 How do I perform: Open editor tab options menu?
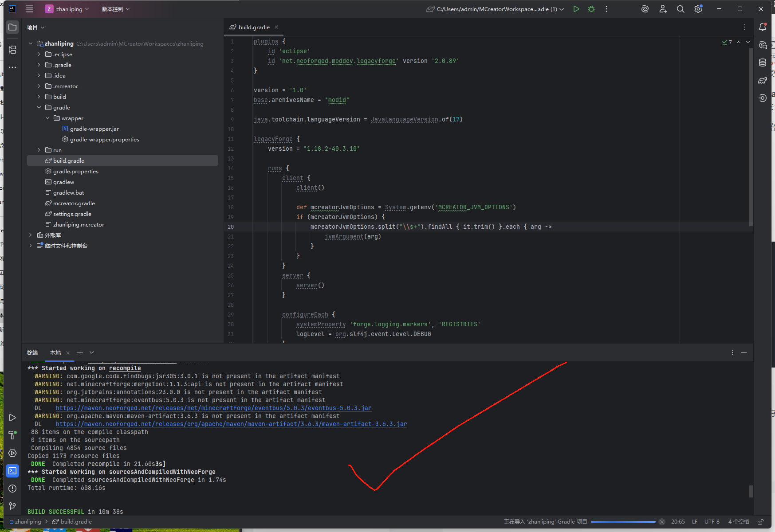[745, 27]
